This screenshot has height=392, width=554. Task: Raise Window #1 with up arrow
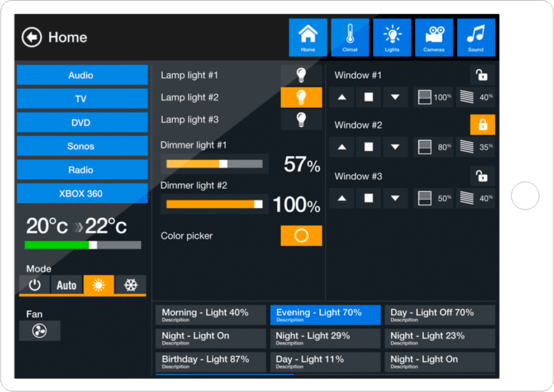[x=342, y=97]
